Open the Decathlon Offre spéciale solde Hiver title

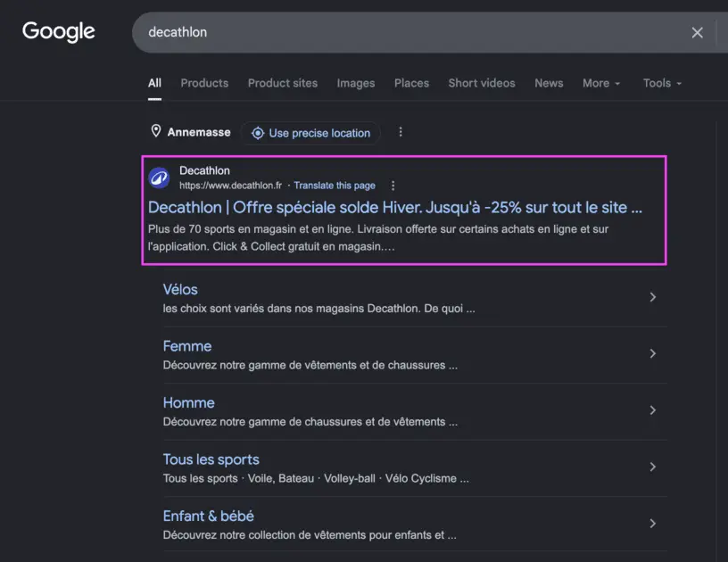(395, 208)
